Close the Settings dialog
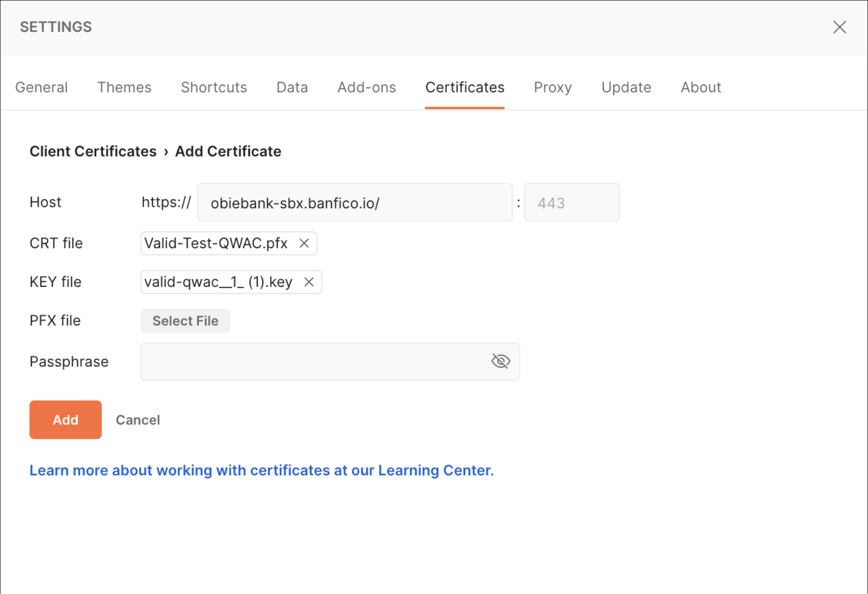The width and height of the screenshot is (868, 594). point(839,27)
